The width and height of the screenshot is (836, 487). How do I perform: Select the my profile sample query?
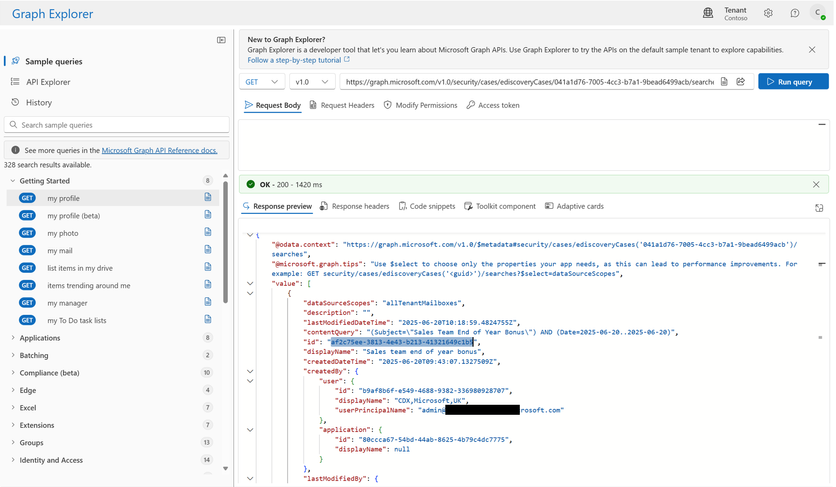(112, 198)
